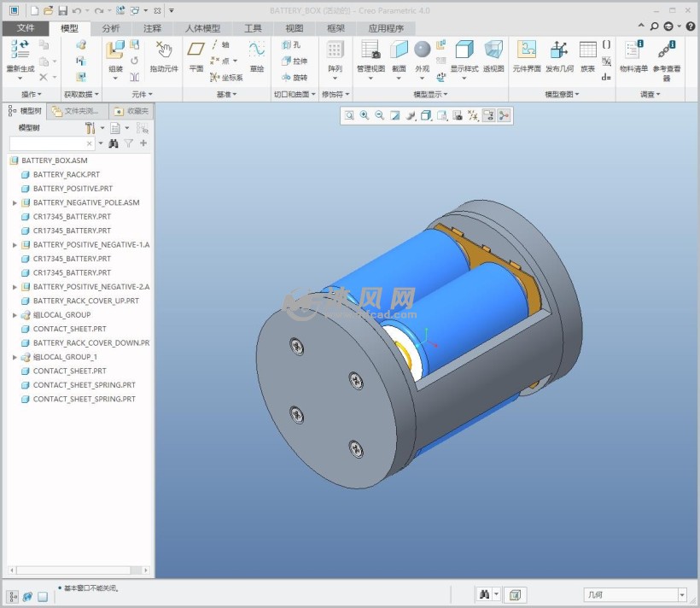Open the 获取数据 group dropdown

click(x=81, y=94)
